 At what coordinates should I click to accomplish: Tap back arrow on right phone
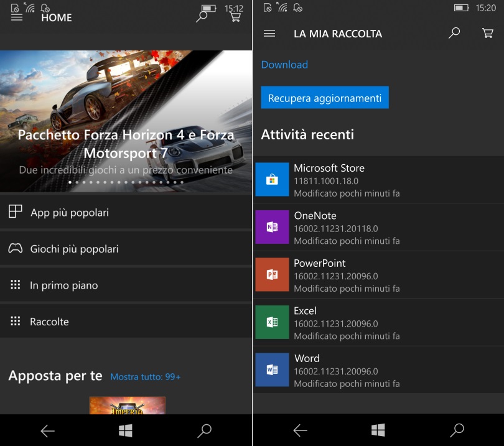(x=300, y=430)
